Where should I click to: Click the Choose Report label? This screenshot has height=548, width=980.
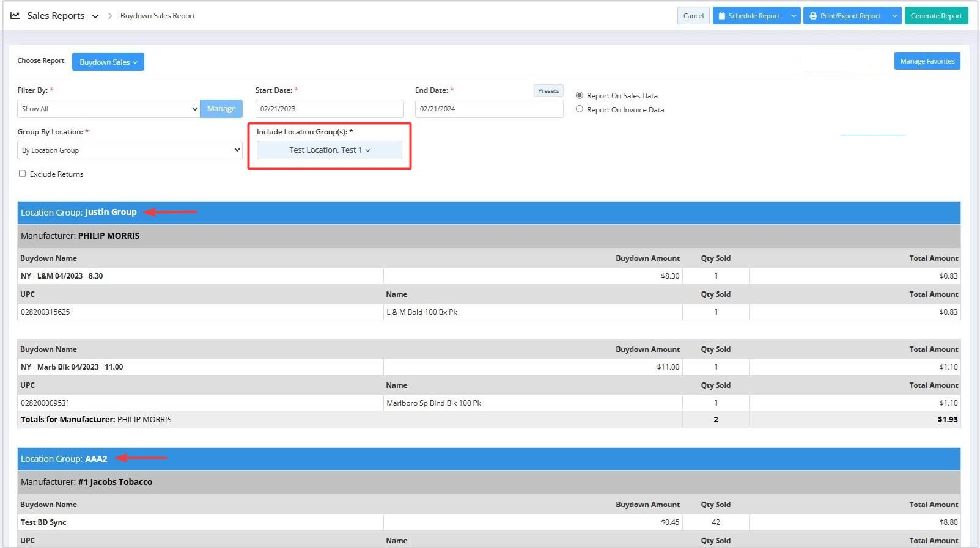click(x=41, y=60)
